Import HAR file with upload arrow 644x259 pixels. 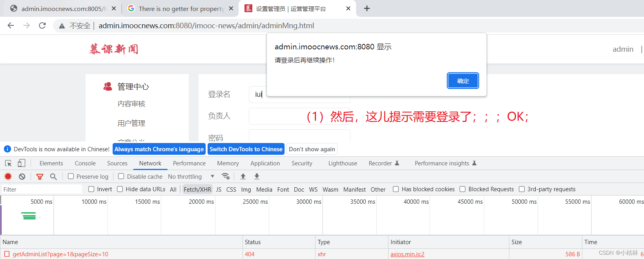click(243, 176)
